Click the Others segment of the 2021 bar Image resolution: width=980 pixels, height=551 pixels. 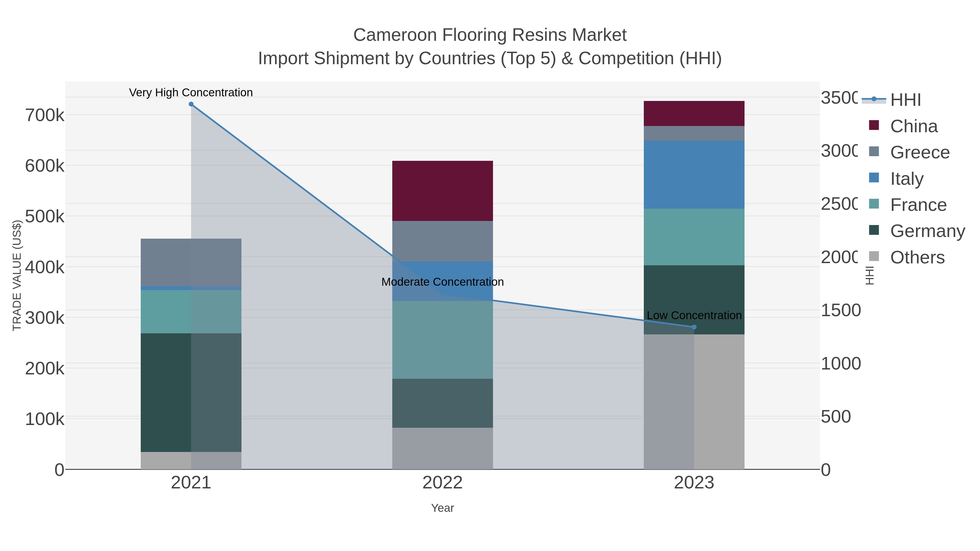(191, 460)
